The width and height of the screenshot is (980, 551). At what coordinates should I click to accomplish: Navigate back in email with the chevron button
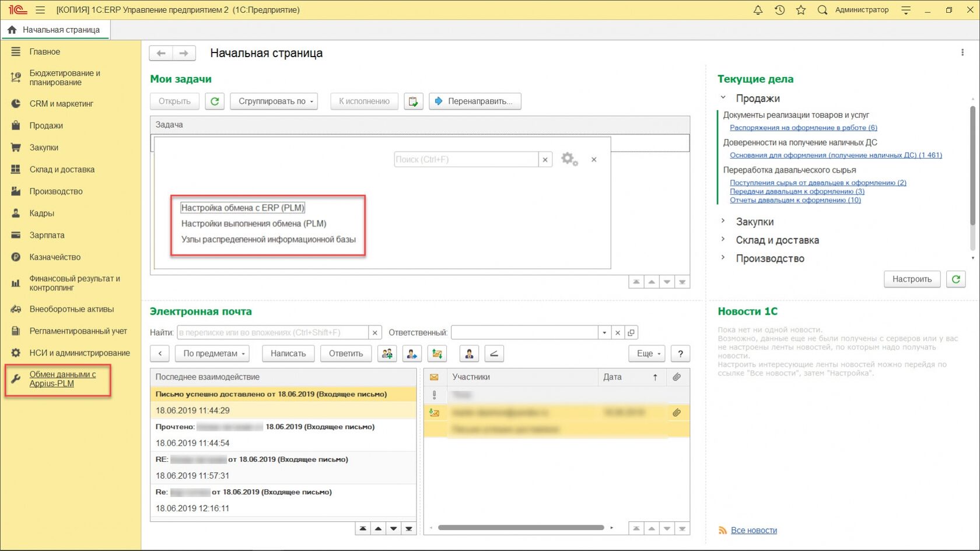(x=160, y=353)
